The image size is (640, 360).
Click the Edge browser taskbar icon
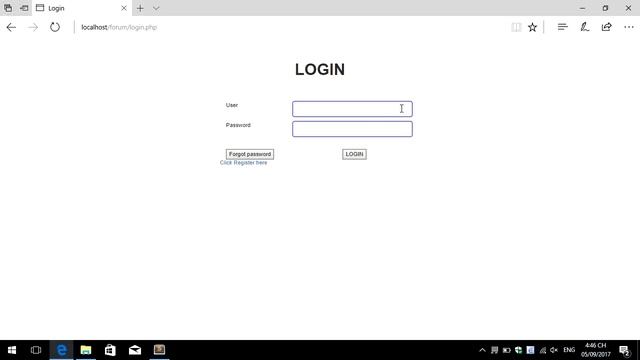[62, 350]
